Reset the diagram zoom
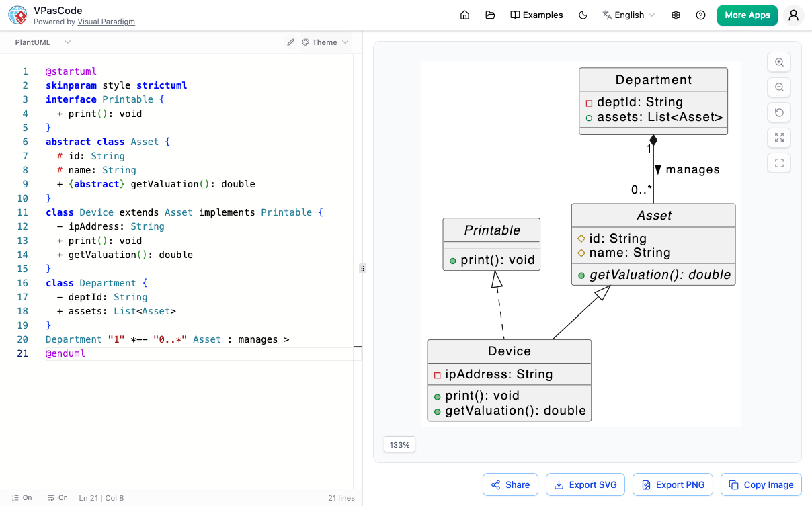 tap(779, 112)
